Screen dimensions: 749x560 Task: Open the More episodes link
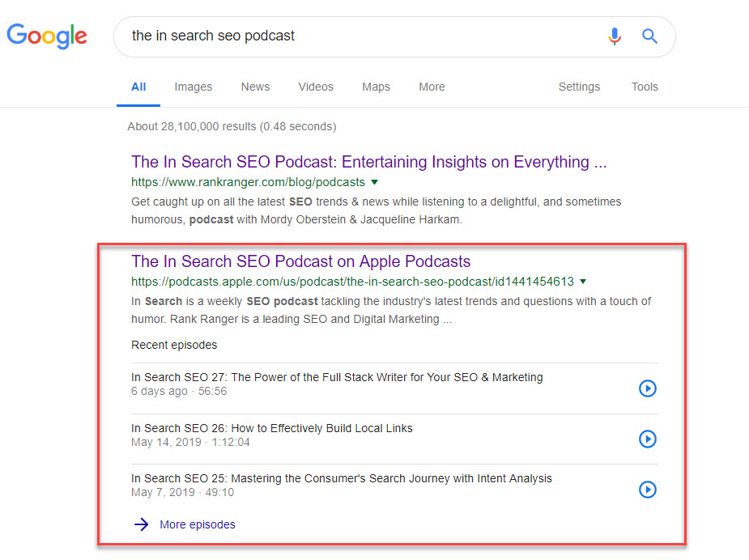[198, 524]
